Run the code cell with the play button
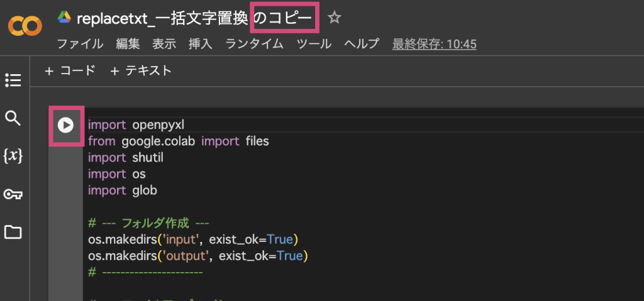This screenshot has height=301, width=644. coord(65,124)
